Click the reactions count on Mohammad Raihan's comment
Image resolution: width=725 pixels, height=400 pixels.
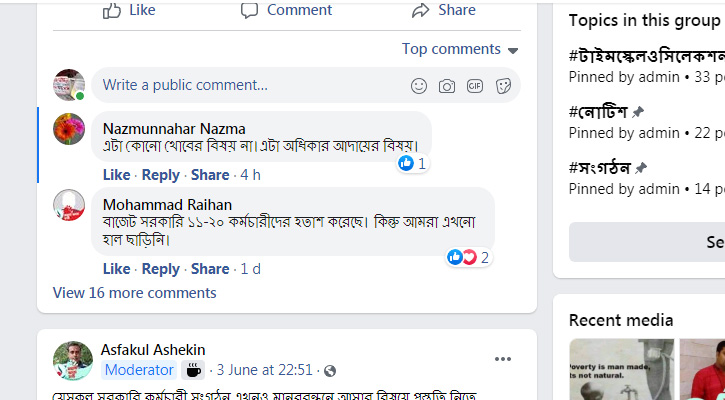pos(469,257)
